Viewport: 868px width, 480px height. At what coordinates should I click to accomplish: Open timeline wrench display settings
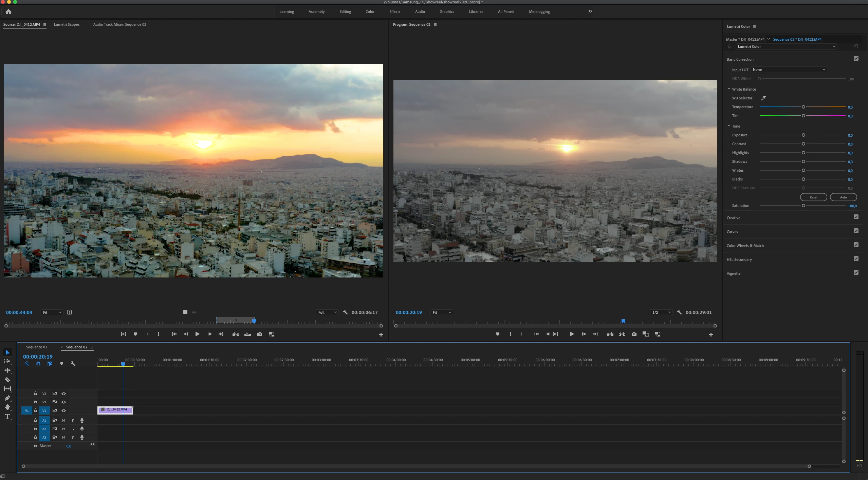point(73,364)
